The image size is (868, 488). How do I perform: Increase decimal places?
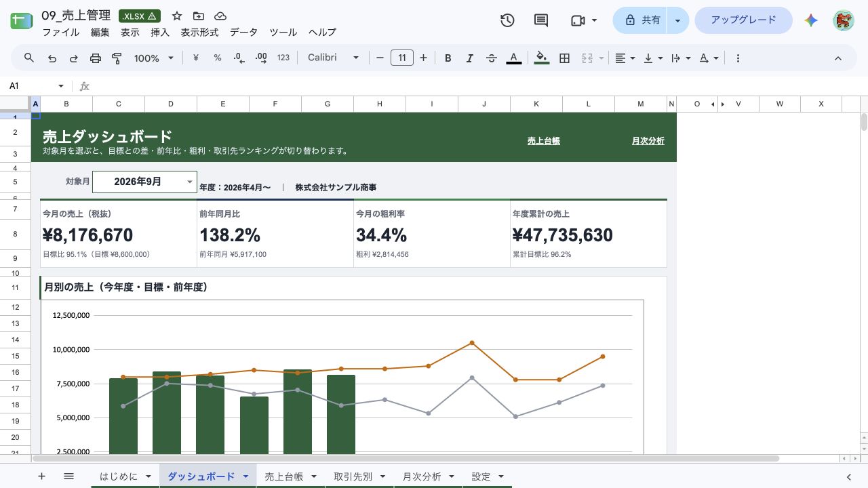(261, 58)
